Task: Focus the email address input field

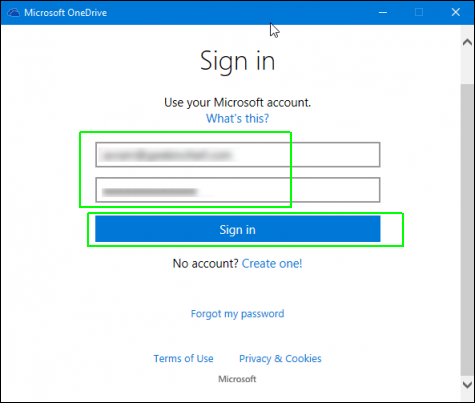Action: coord(238,155)
